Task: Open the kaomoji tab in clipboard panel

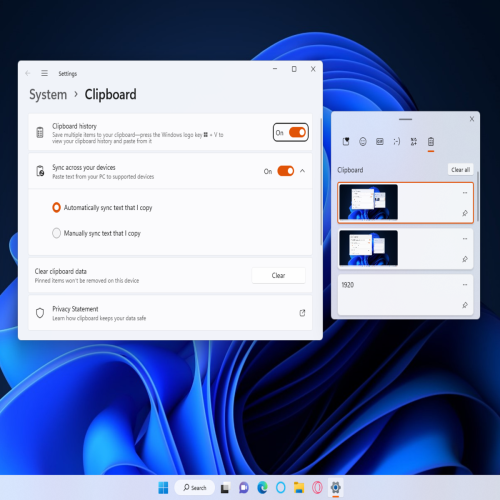Action: (x=397, y=142)
